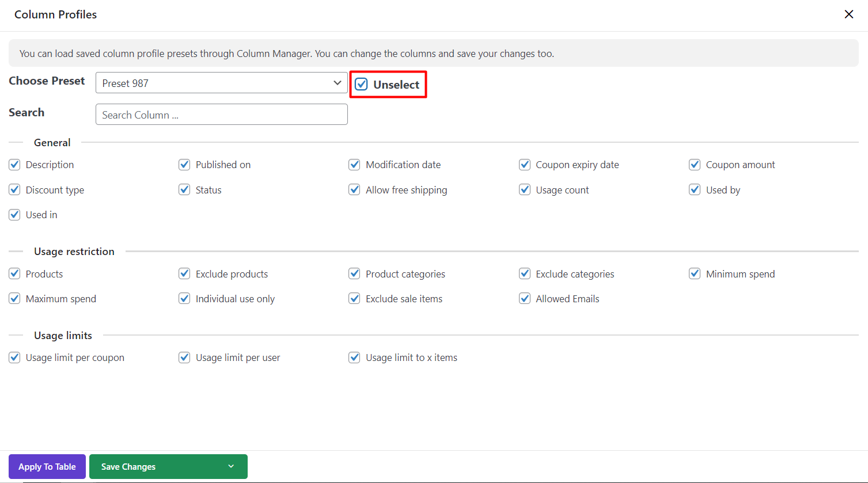Disable the Usage count column
Screen dimensions: 868x483
click(524, 190)
